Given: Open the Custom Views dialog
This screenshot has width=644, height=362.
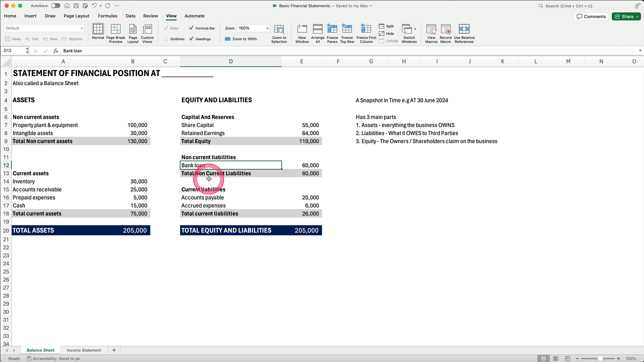Looking at the screenshot, I should pos(147,33).
